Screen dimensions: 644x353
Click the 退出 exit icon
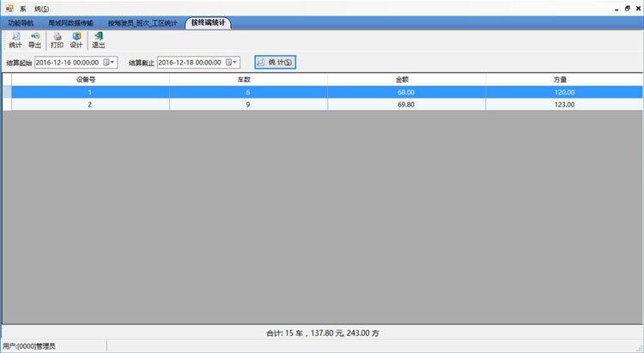[98, 40]
